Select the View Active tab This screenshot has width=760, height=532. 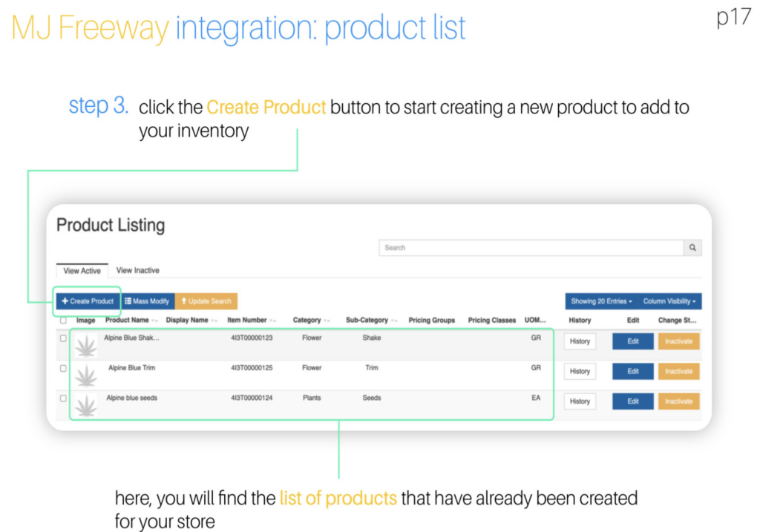pos(82,270)
